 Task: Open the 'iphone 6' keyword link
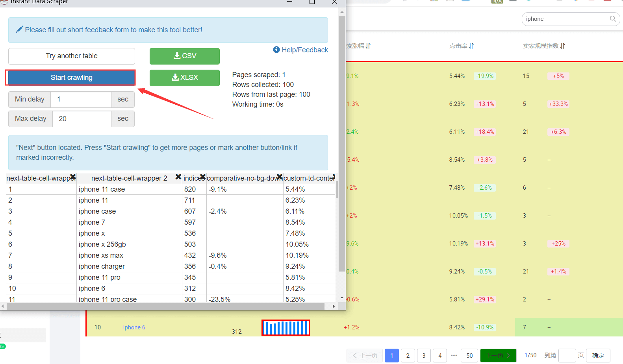134,327
